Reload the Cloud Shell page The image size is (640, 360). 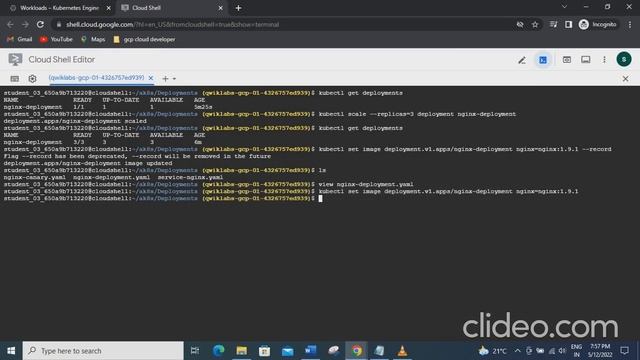pos(40,24)
